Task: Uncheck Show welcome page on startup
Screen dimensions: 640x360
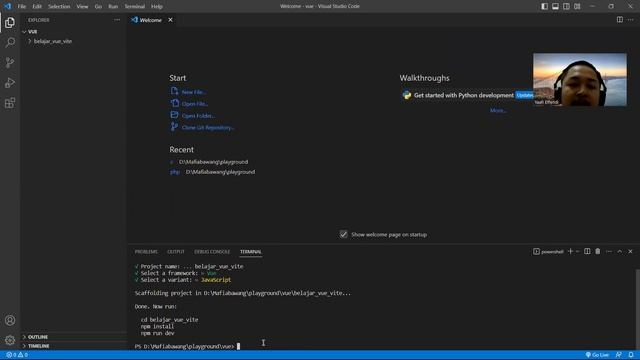Action: click(343, 234)
